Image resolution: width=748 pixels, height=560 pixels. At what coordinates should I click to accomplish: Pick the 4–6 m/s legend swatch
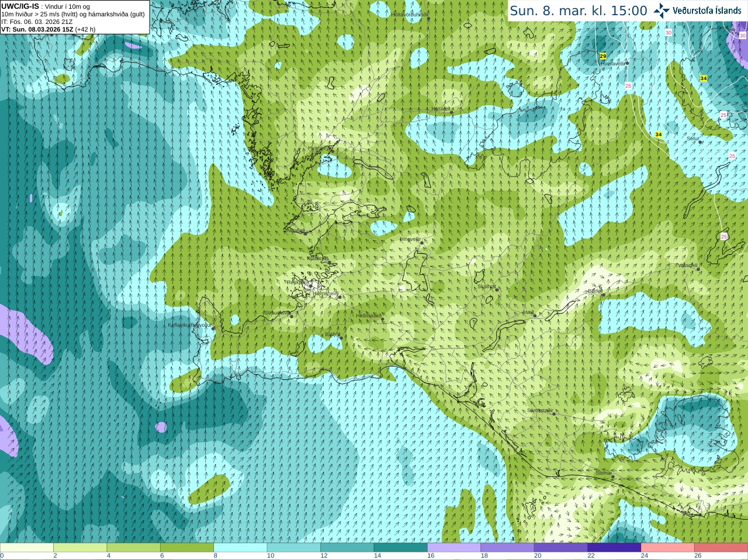133,548
